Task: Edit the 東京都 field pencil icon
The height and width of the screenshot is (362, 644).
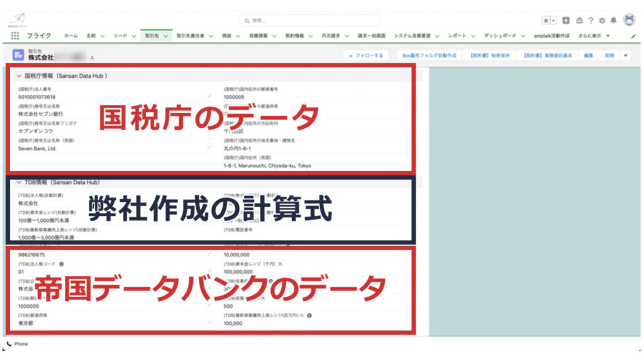Action: [209, 322]
